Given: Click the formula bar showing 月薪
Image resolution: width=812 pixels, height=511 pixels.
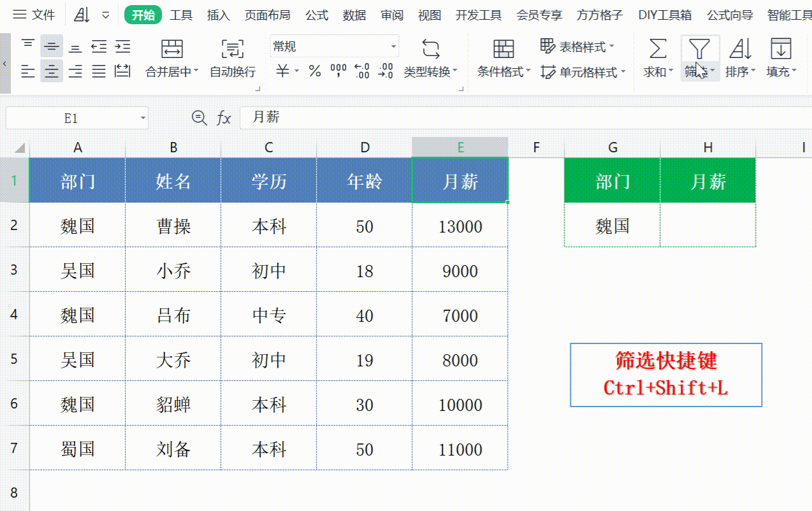Looking at the screenshot, I should (526, 117).
